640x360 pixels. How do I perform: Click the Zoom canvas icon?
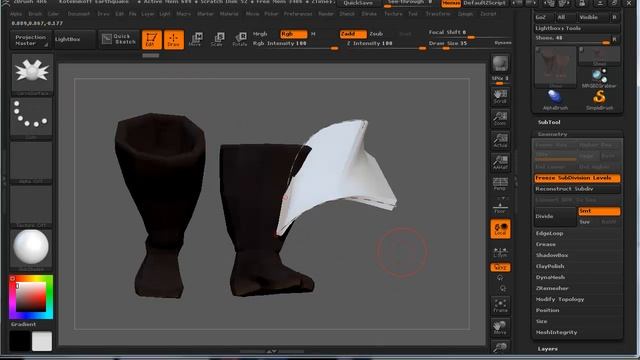point(500,118)
